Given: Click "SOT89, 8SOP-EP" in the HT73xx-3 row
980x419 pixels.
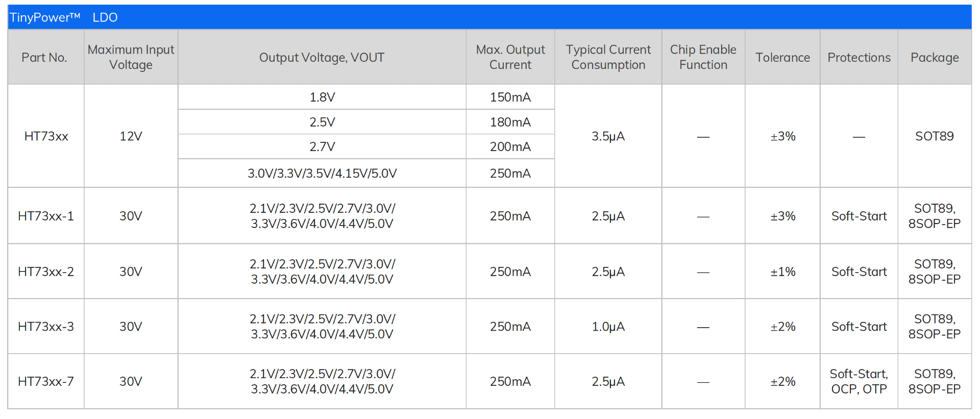Looking at the screenshot, I should pos(935,326).
